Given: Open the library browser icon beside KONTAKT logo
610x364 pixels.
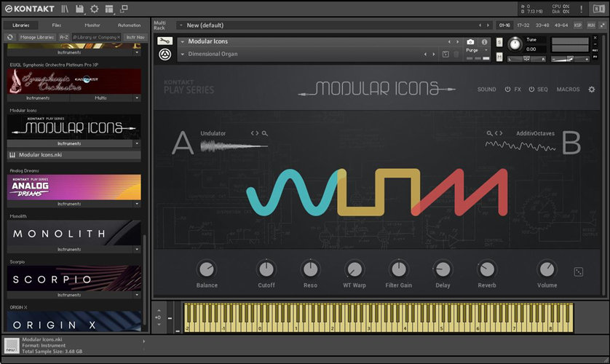Looking at the screenshot, I should [65, 9].
